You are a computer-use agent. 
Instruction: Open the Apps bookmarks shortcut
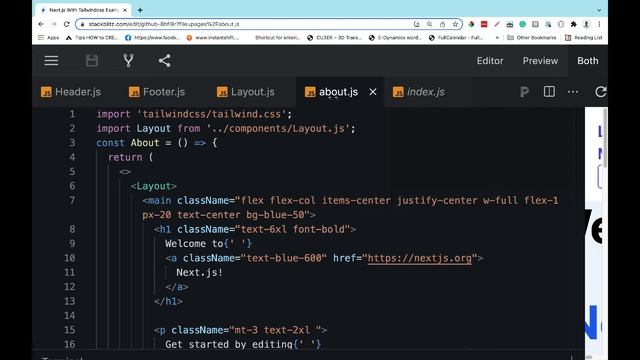point(49,38)
